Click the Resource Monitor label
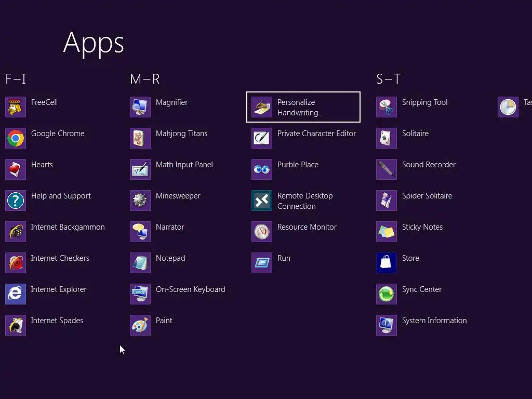The height and width of the screenshot is (399, 532). pyautogui.click(x=307, y=227)
